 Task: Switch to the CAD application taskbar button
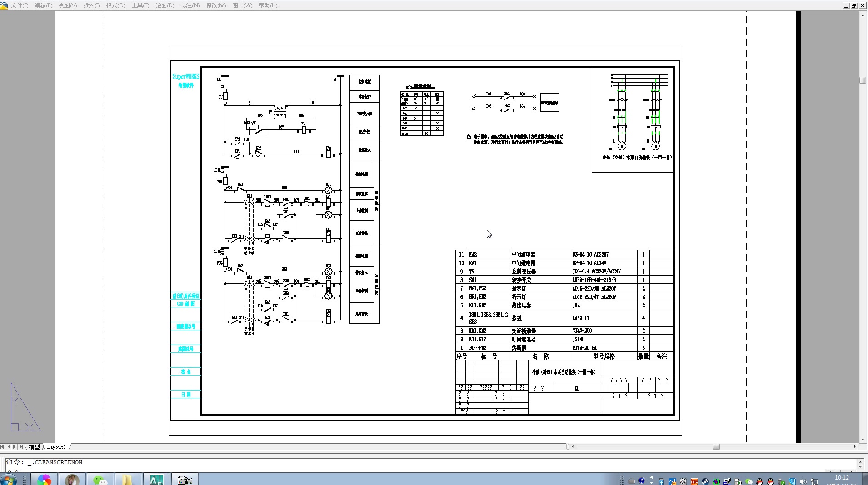(x=156, y=480)
